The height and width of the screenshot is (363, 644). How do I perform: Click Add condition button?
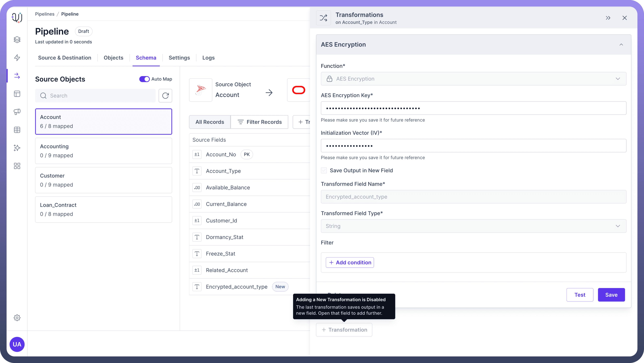click(x=350, y=262)
